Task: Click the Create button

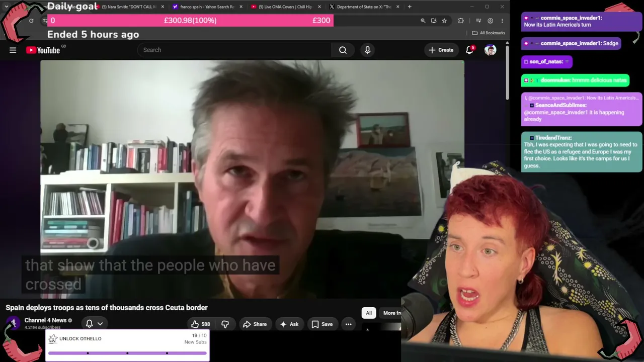Action: 441,50
